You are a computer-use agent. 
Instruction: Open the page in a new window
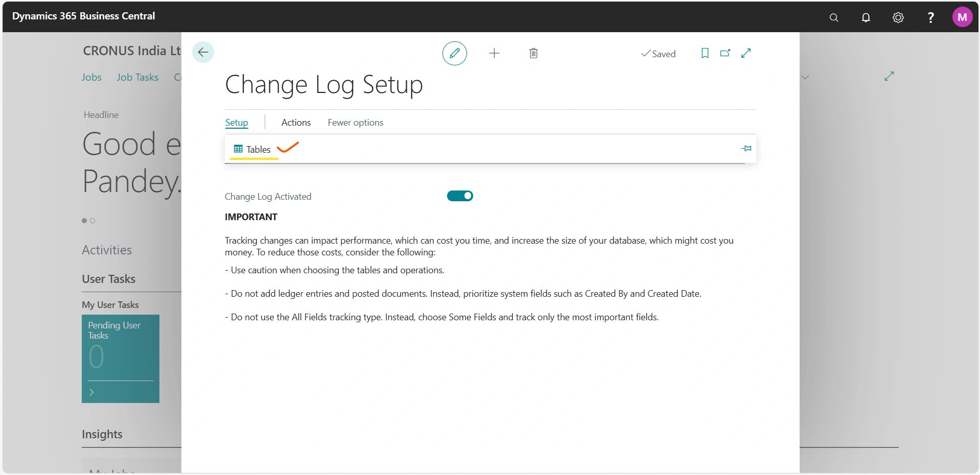click(x=725, y=53)
